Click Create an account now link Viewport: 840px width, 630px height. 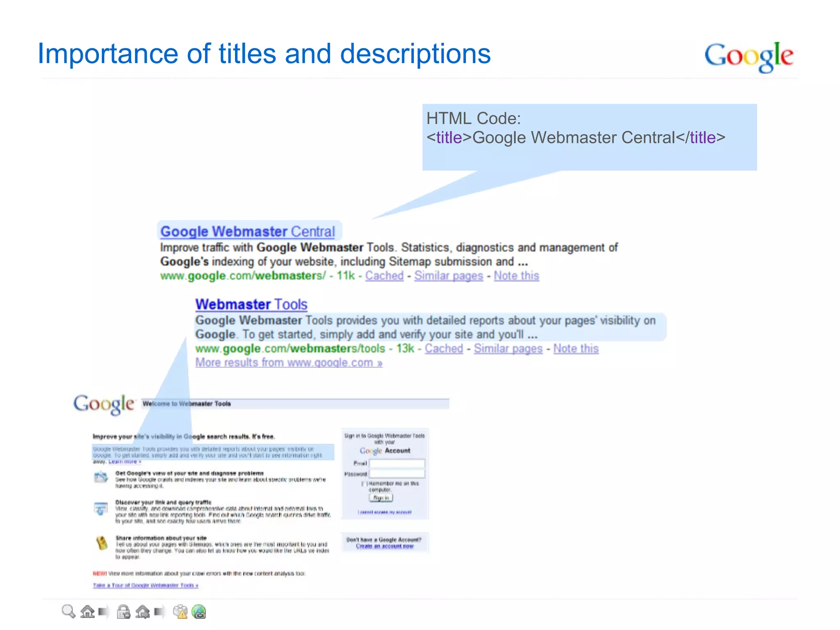[x=385, y=546]
